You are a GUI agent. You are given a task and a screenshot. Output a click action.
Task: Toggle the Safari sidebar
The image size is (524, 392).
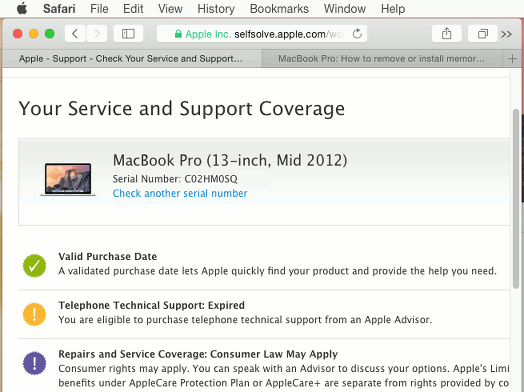[x=128, y=34]
